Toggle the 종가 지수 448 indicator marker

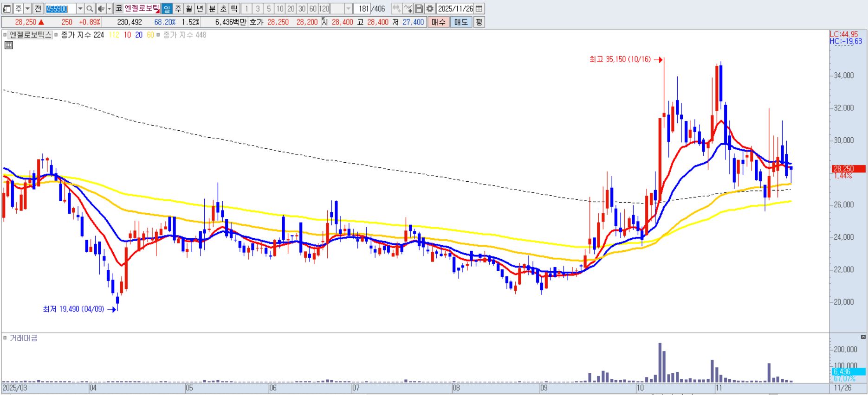(x=158, y=35)
